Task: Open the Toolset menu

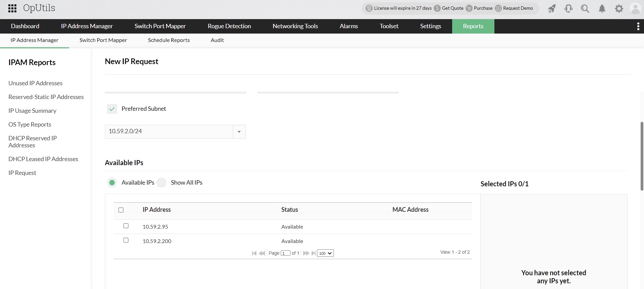Action: [x=389, y=26]
